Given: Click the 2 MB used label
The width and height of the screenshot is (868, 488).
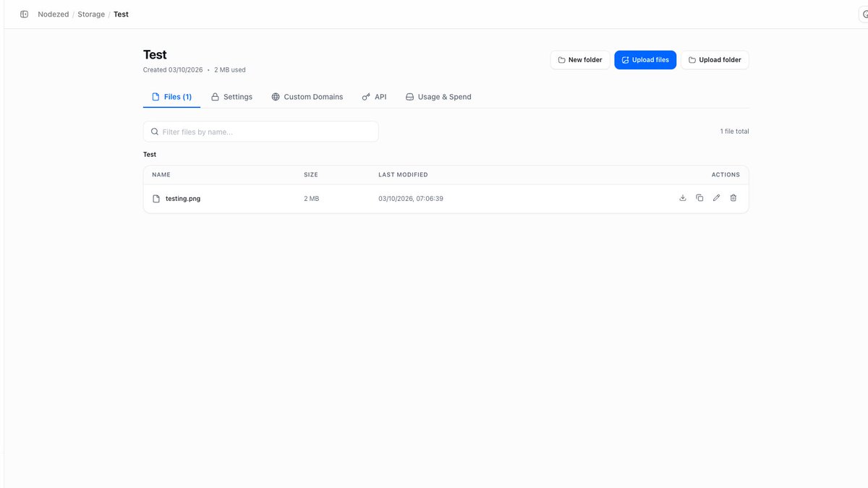Looking at the screenshot, I should [x=230, y=70].
